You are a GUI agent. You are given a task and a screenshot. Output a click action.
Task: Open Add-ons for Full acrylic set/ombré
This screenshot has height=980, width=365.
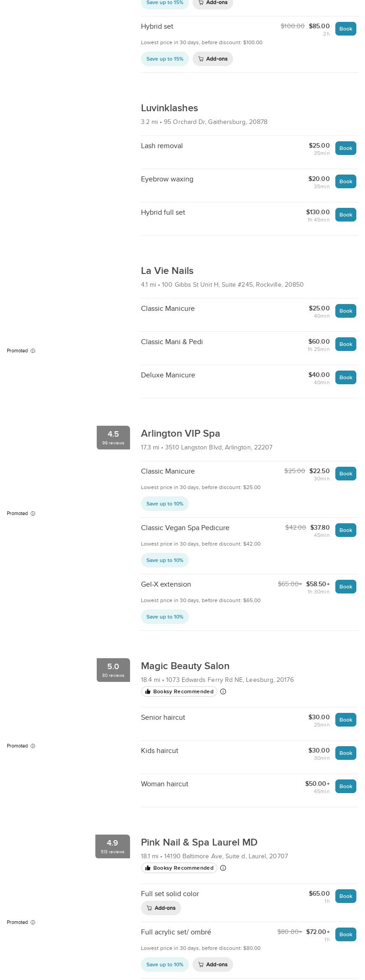click(213, 965)
